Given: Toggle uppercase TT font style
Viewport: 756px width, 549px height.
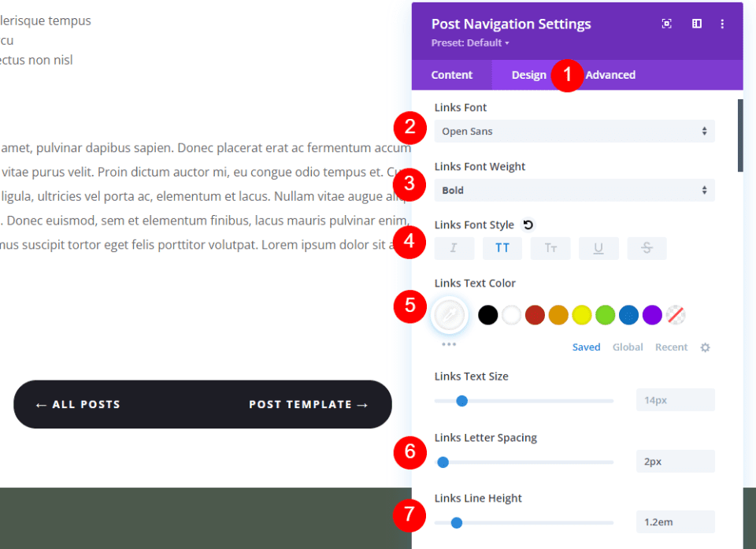Looking at the screenshot, I should pyautogui.click(x=502, y=248).
